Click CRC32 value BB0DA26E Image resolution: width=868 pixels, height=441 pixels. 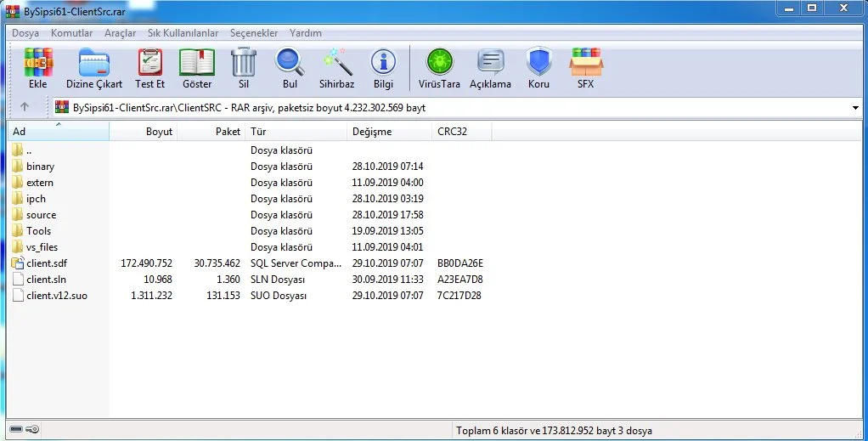coord(460,263)
